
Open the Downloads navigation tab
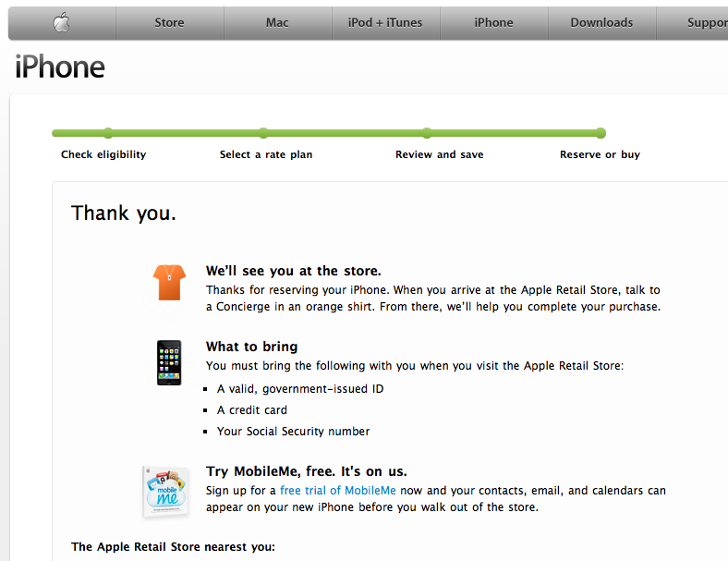tap(601, 23)
